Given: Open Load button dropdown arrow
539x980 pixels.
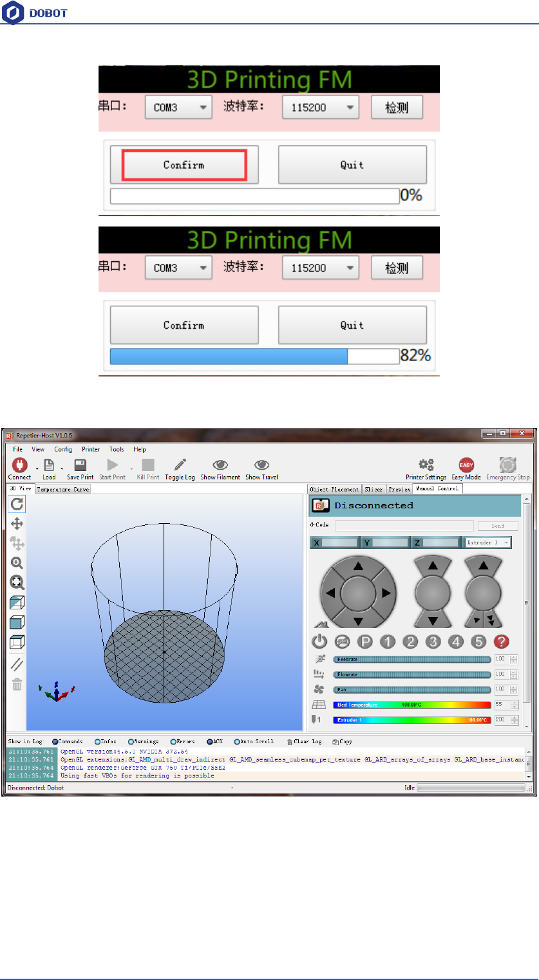Looking at the screenshot, I should (62, 468).
